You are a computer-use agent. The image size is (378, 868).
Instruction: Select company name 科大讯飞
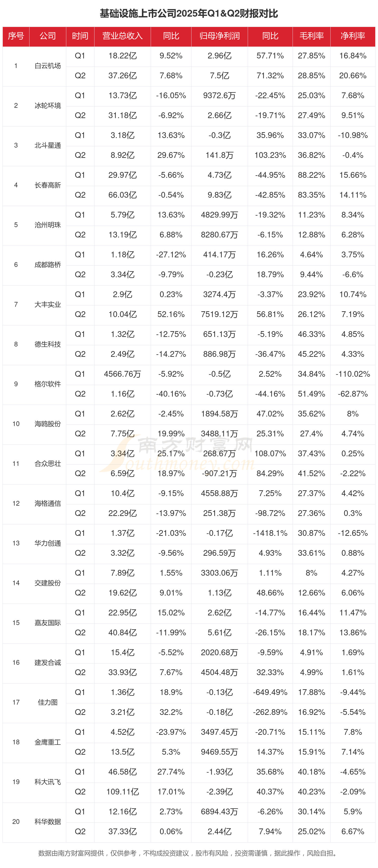pos(48,782)
